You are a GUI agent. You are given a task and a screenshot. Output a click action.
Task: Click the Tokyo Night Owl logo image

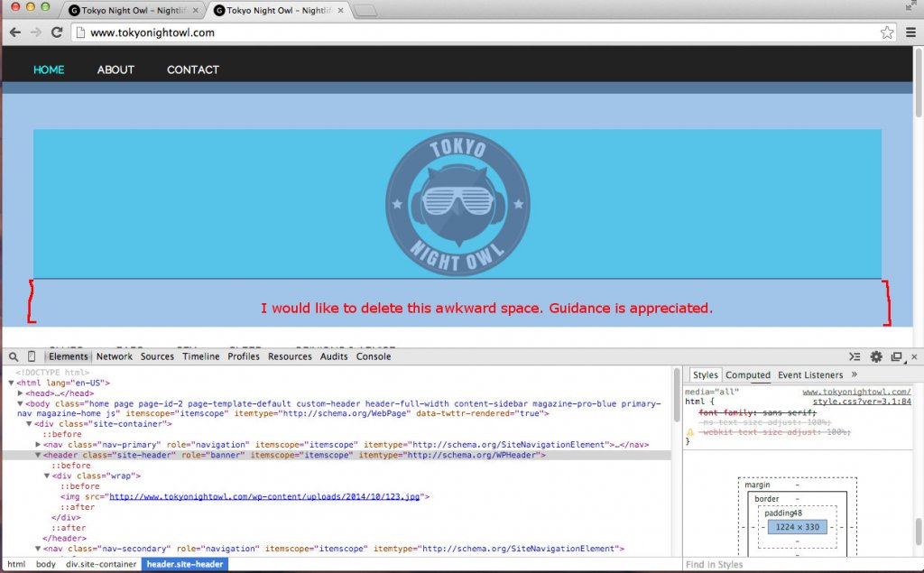pos(457,204)
